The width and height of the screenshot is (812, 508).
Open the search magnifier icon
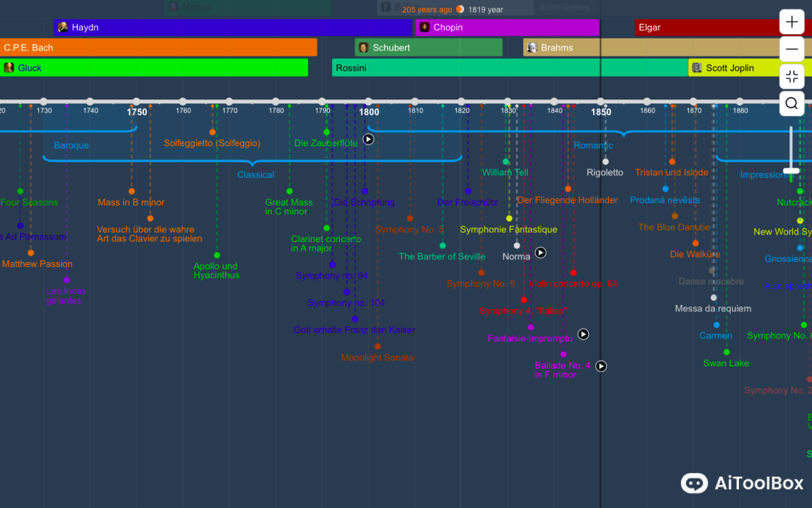(791, 103)
